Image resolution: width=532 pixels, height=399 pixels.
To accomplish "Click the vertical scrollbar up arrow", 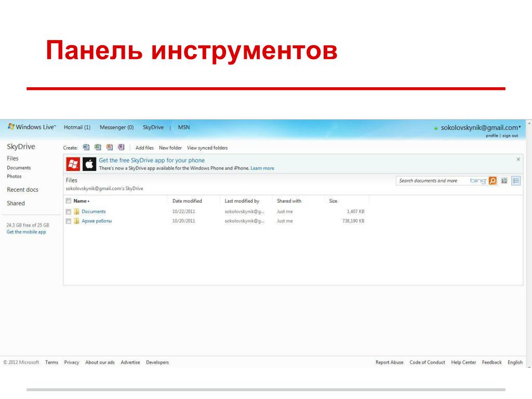I will coord(529,122).
